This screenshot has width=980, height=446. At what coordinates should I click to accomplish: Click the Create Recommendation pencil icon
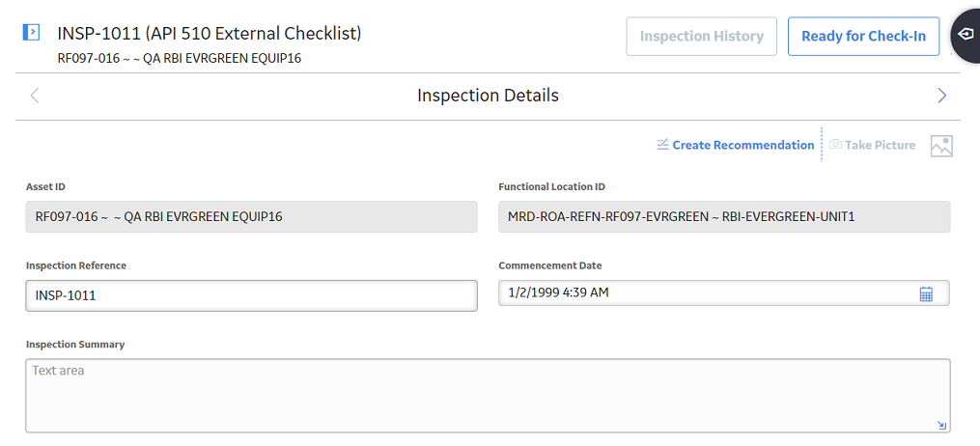tap(663, 145)
